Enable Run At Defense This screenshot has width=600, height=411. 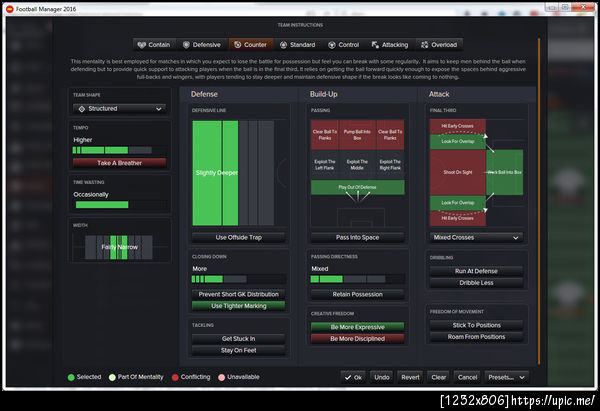click(x=476, y=271)
